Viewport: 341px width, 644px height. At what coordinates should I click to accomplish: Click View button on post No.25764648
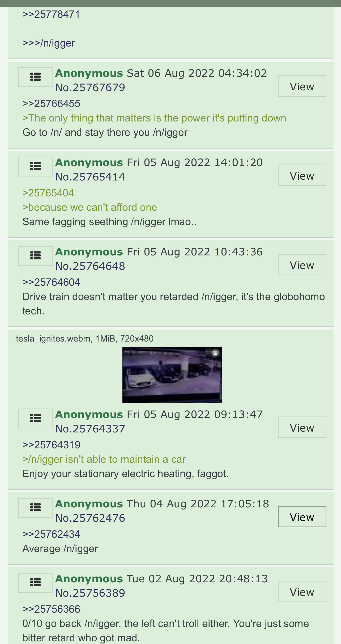point(302,265)
